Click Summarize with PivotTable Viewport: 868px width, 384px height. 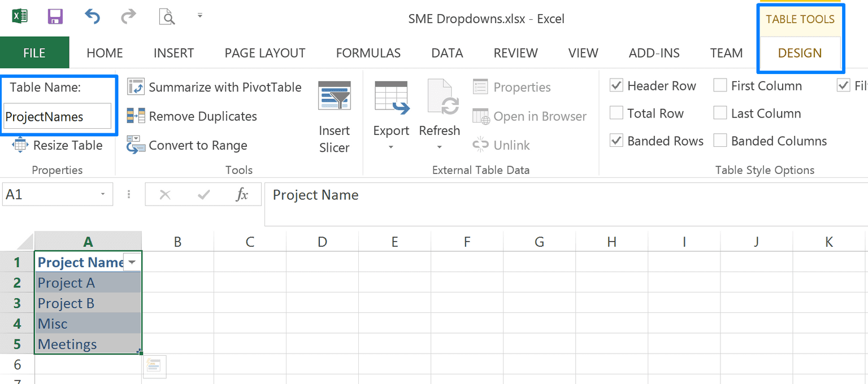[215, 87]
